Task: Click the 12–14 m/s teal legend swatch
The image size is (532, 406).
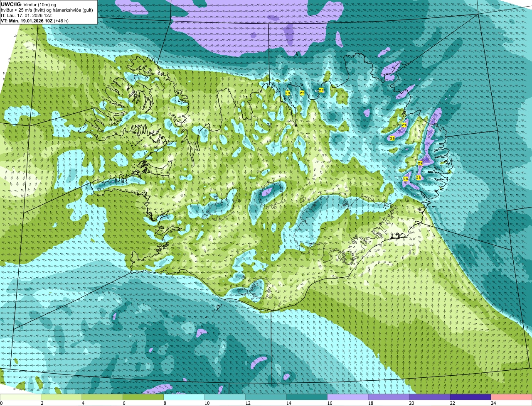Action: coord(266,397)
